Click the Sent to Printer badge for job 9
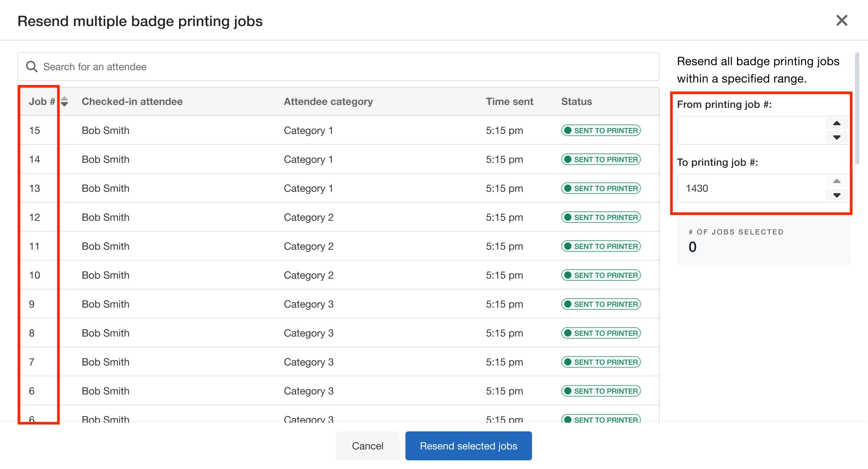 click(601, 304)
